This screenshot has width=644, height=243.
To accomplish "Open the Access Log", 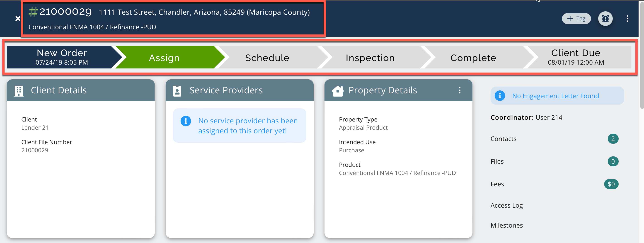I will [506, 206].
